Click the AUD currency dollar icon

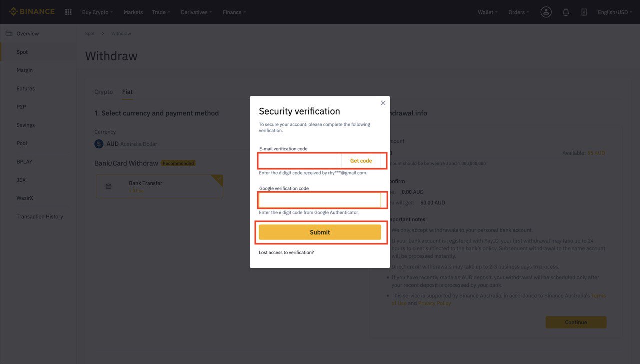(99, 144)
